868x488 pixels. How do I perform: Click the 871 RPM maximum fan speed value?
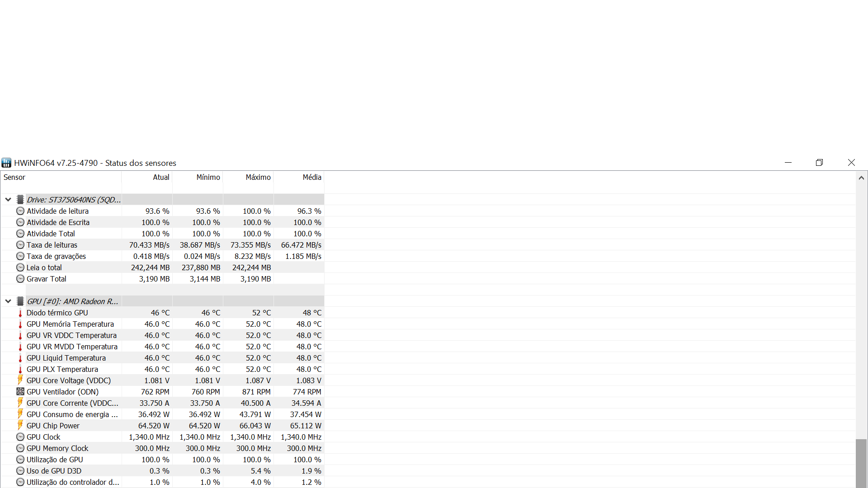pos(256,392)
